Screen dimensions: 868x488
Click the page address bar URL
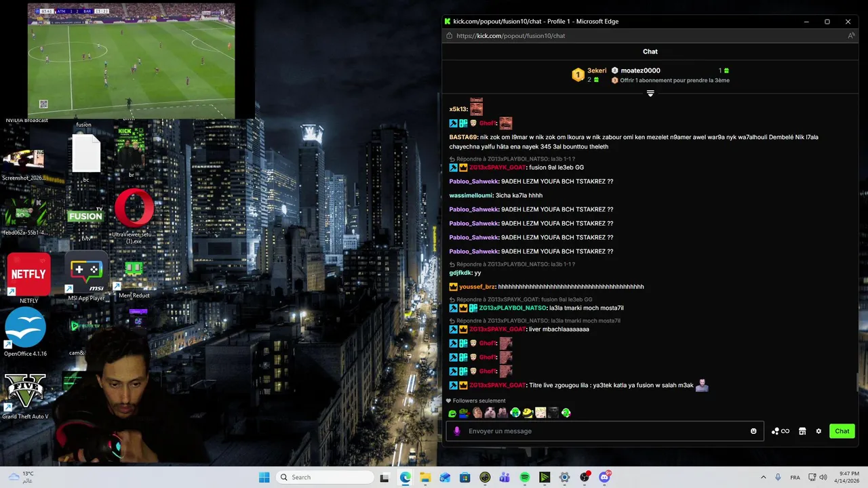click(511, 36)
